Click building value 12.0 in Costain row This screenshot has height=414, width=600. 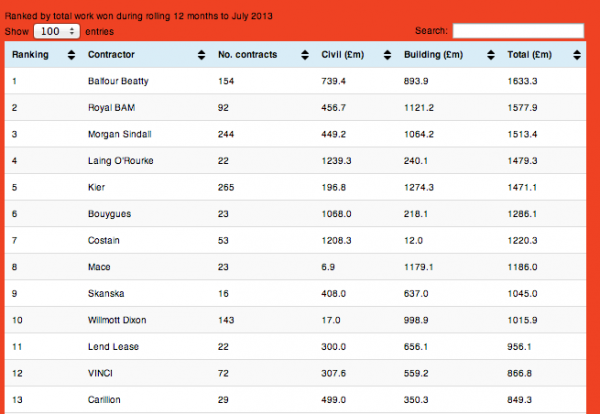(413, 240)
